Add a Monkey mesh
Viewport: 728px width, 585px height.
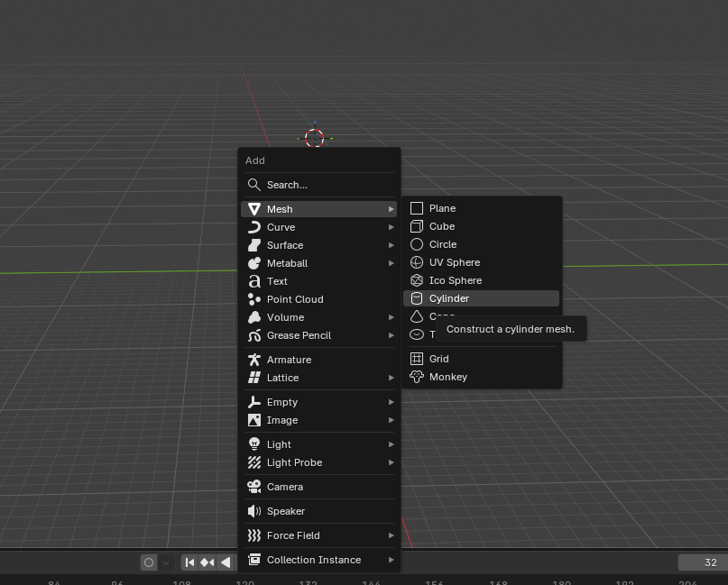[482, 377]
